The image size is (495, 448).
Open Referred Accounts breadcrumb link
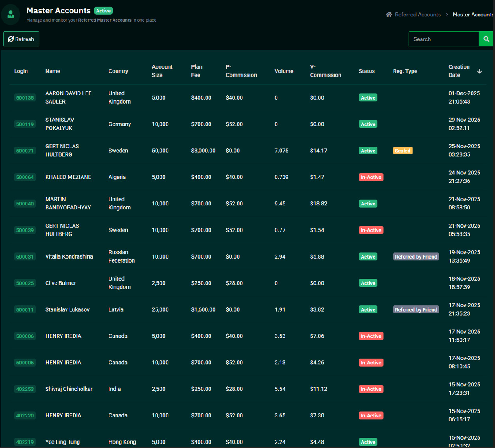pyautogui.click(x=417, y=15)
